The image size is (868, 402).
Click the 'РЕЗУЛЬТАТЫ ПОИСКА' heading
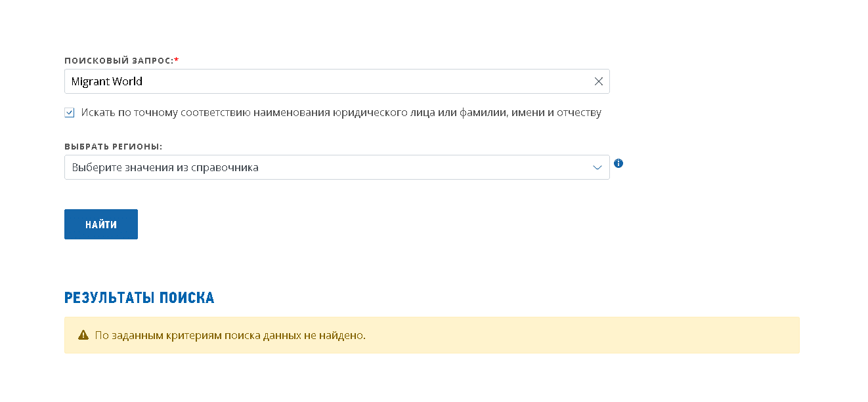pyautogui.click(x=139, y=297)
